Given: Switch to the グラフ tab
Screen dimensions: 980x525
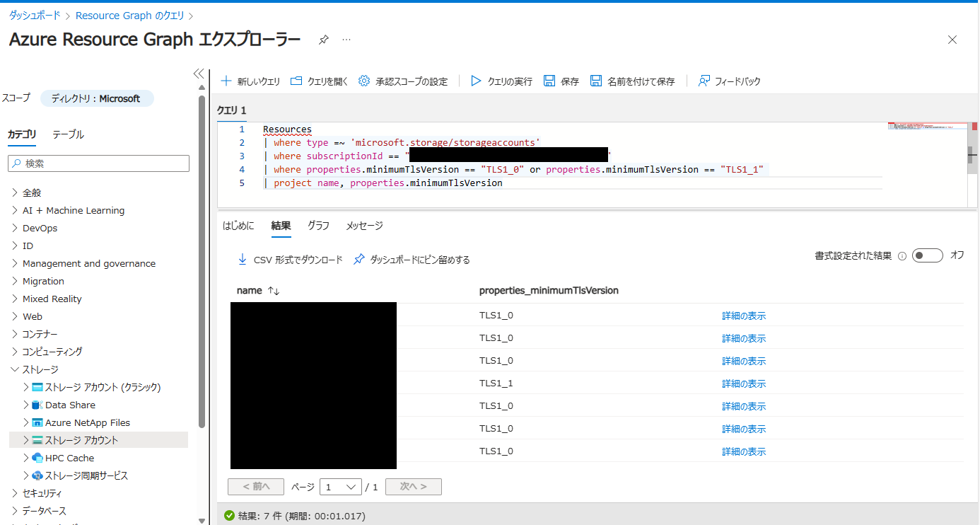Looking at the screenshot, I should [317, 225].
